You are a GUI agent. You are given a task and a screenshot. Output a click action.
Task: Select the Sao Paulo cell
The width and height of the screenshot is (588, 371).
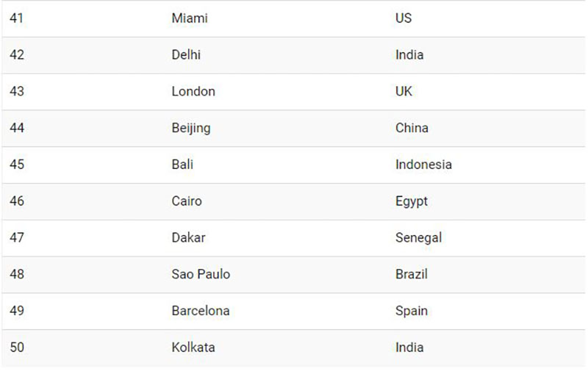[201, 274]
